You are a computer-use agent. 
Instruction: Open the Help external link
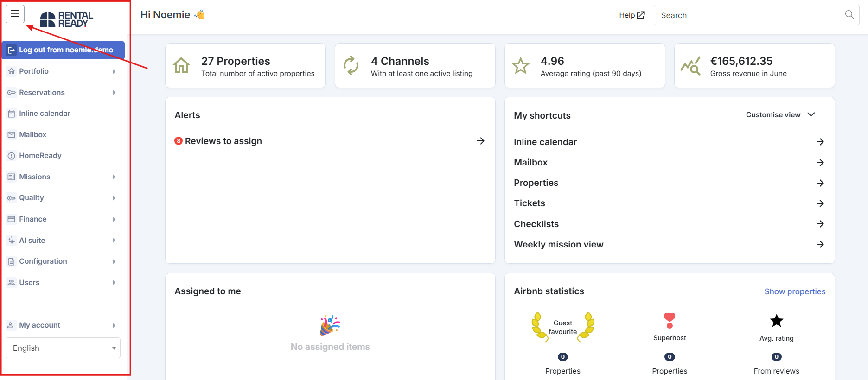pos(632,15)
